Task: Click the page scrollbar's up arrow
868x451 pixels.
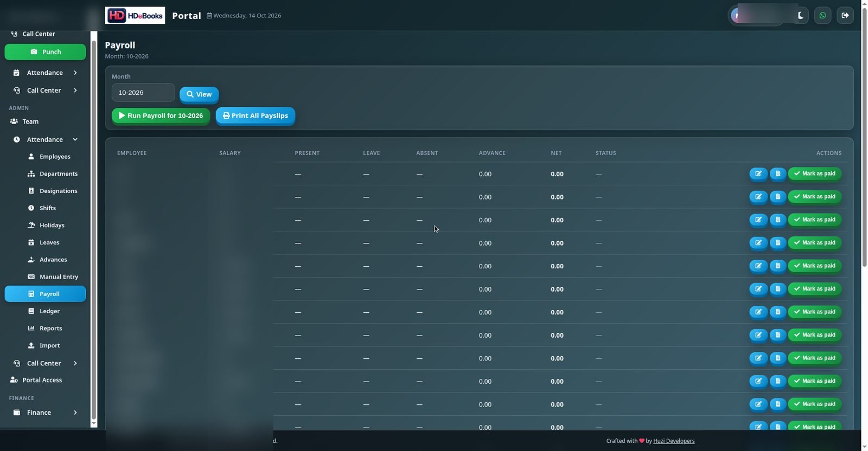Action: (864, 3)
